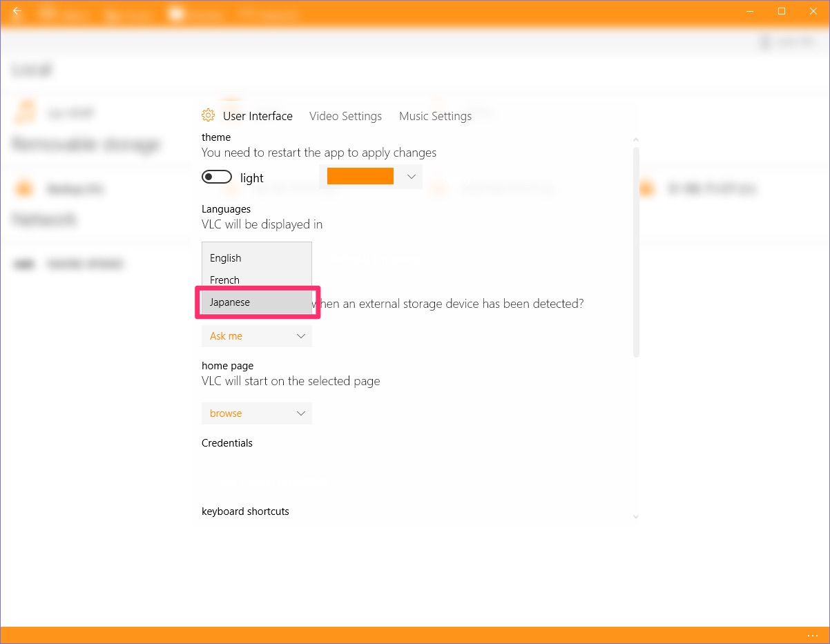Maximize the VLC window
This screenshot has height=644, width=830.
782,11
